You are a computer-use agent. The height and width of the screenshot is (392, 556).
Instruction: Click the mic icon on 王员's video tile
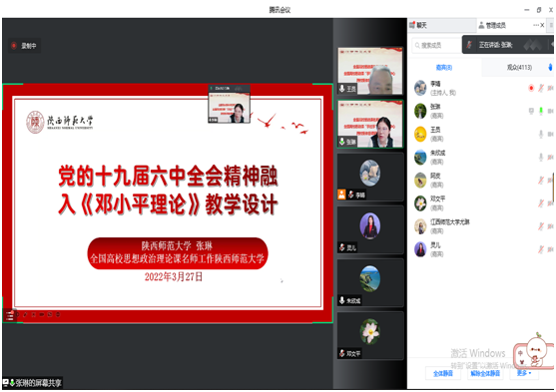point(341,88)
